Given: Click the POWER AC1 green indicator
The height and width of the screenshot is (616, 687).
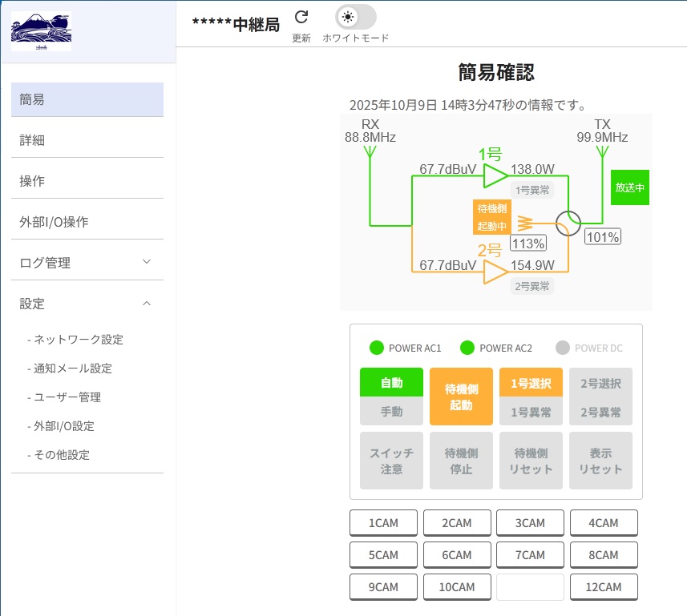Looking at the screenshot, I should [377, 348].
